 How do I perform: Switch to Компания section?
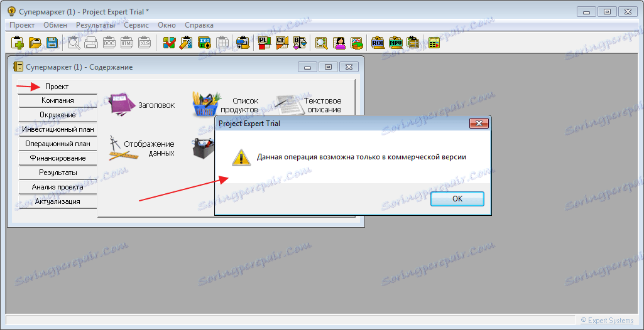(x=58, y=100)
